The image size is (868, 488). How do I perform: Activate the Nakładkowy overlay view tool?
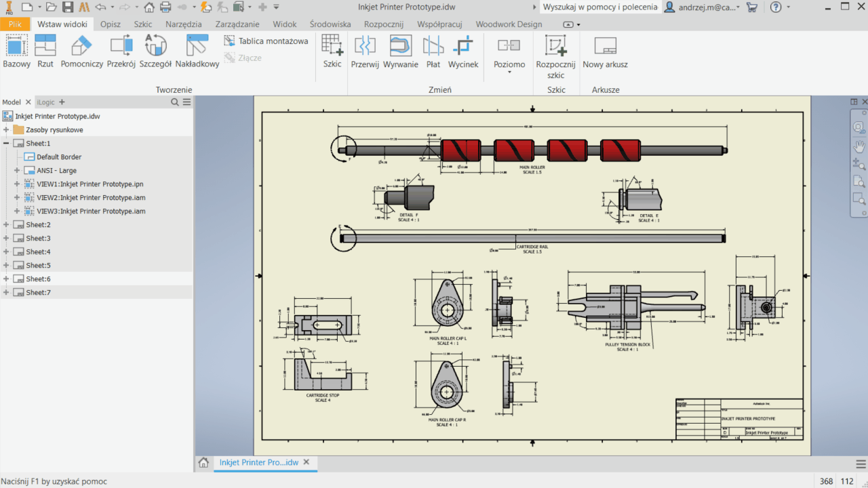pyautogui.click(x=197, y=52)
